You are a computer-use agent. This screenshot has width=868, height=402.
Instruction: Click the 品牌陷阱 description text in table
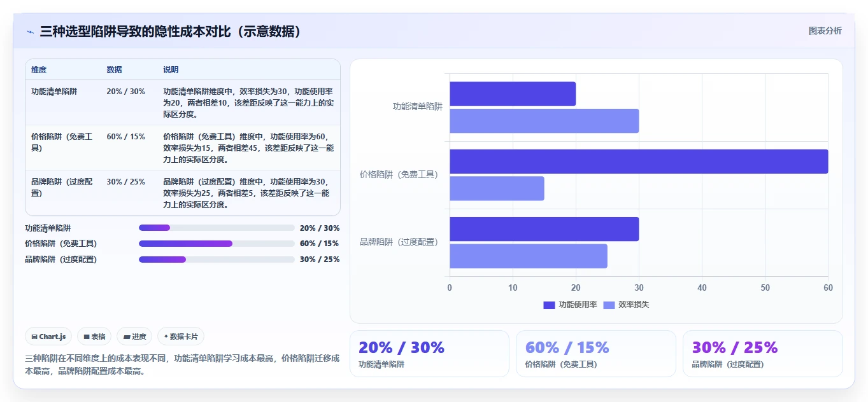click(248, 193)
